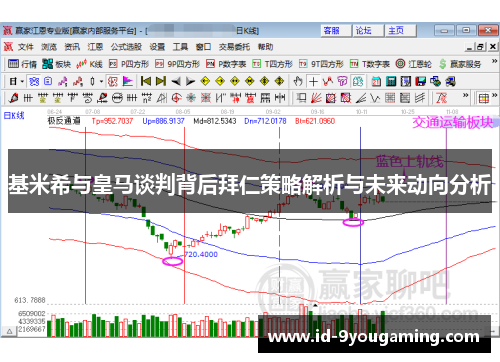Click the yellow grid layout icon
This screenshot has height=362, width=500.
point(484,98)
